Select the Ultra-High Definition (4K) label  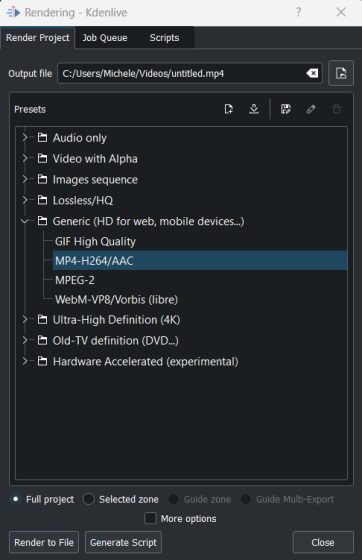point(116,320)
